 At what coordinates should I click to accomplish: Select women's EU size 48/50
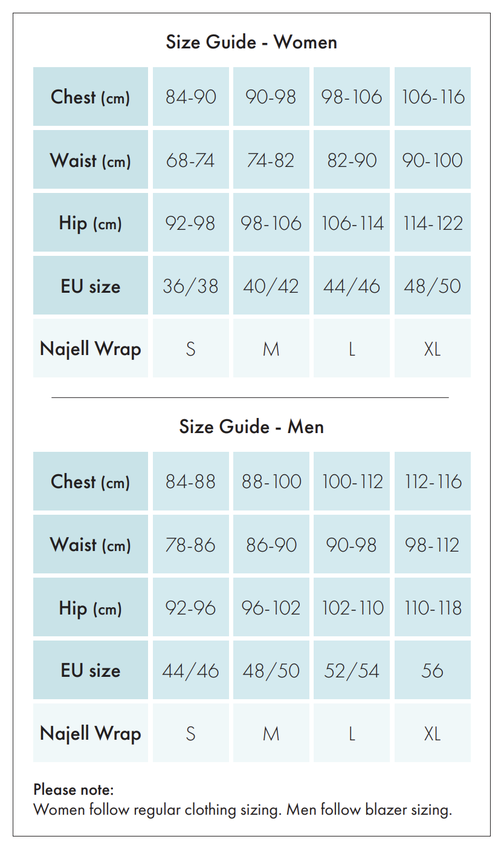point(433,285)
